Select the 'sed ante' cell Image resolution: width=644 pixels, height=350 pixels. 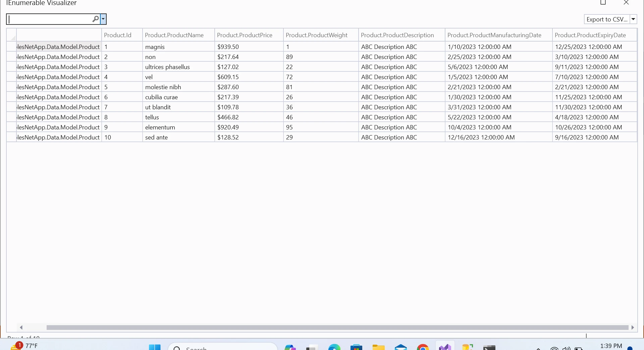pos(178,137)
